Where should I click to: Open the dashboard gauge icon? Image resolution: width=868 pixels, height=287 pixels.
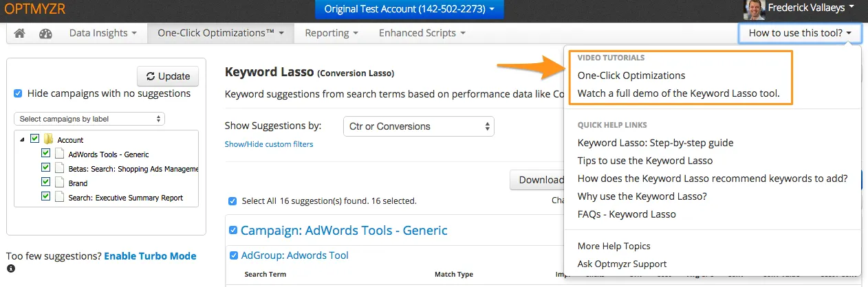pyautogui.click(x=46, y=33)
